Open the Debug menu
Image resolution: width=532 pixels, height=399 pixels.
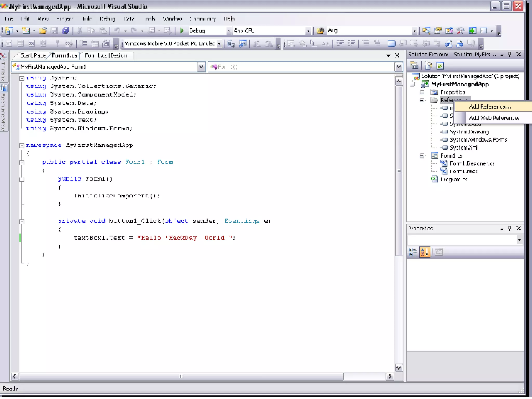[x=107, y=19]
